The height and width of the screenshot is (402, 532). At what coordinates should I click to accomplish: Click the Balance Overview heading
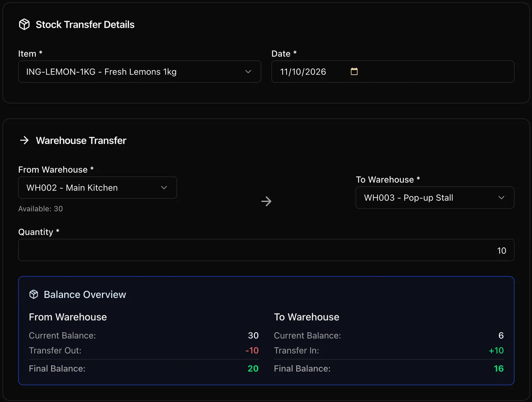coord(85,295)
